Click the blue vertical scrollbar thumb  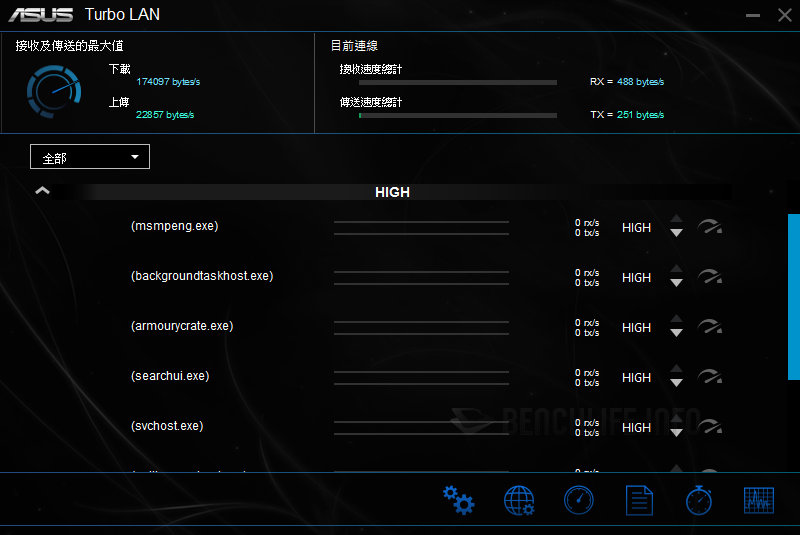pos(794,297)
